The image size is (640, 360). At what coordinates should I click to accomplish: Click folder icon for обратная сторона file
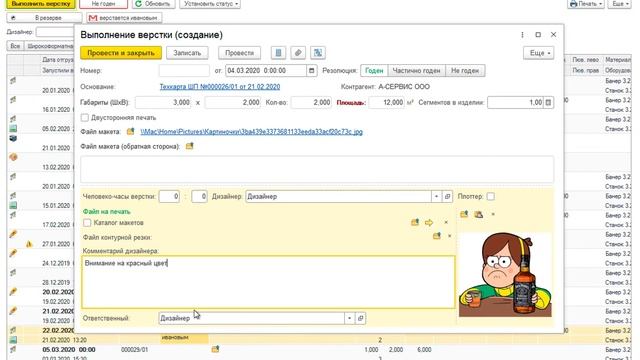click(x=189, y=146)
